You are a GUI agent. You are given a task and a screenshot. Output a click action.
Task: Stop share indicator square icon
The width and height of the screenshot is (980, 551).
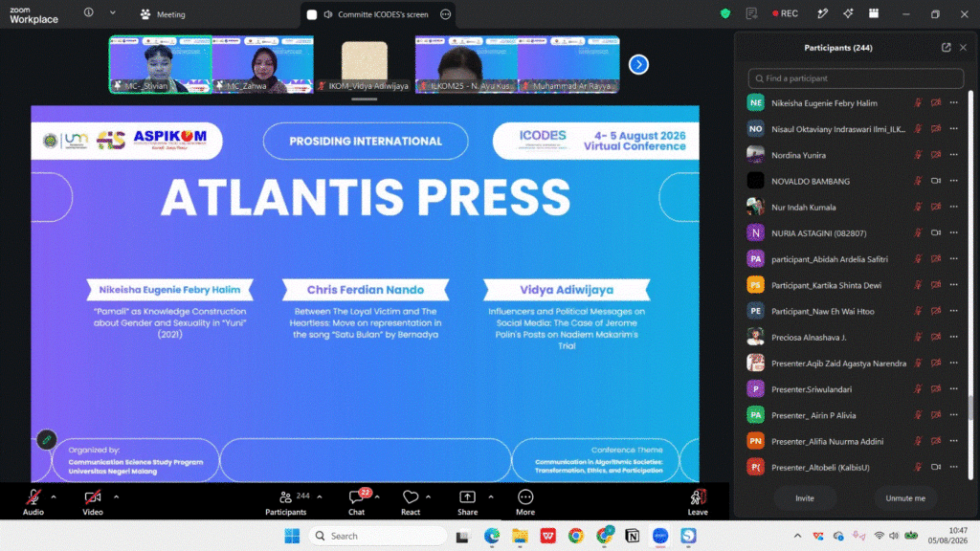point(311,14)
